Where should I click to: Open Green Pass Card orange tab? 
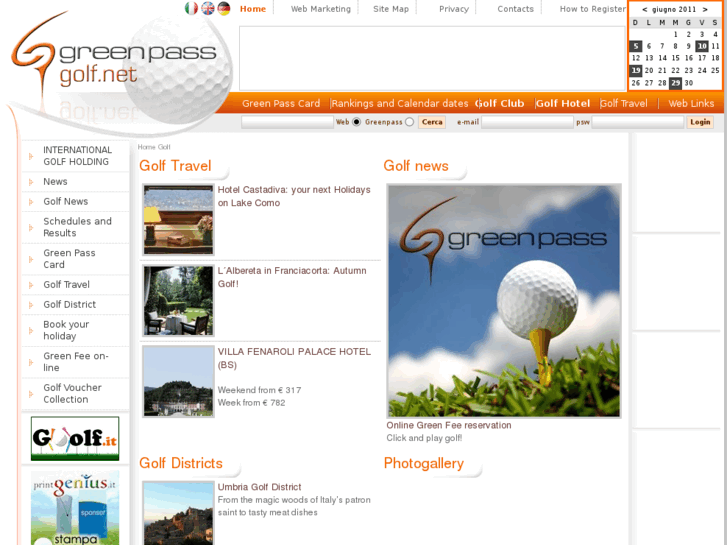281,103
